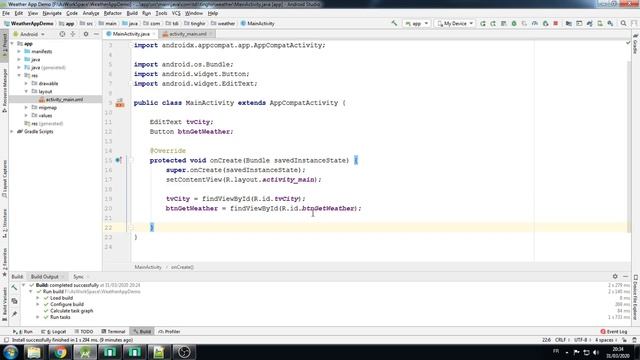The width and height of the screenshot is (640, 360).
Task: Expand the drawable folder
Action: [26, 84]
